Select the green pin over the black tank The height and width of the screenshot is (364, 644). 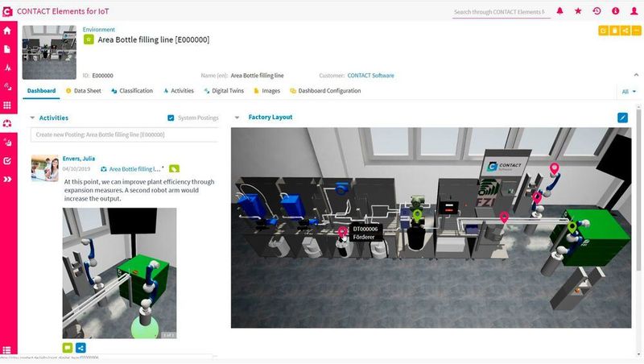(417, 215)
